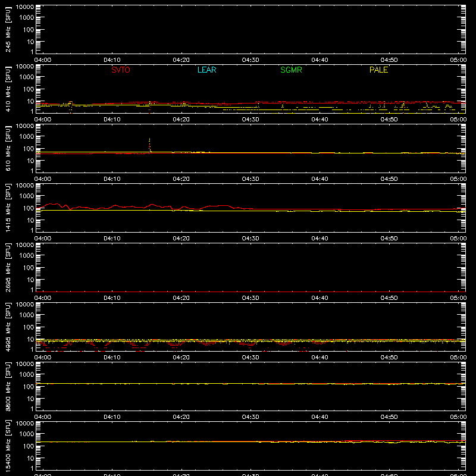Click 05:00 time label under 245 MHz panel
Viewport: 476px width, 476px height.
[x=458, y=60]
